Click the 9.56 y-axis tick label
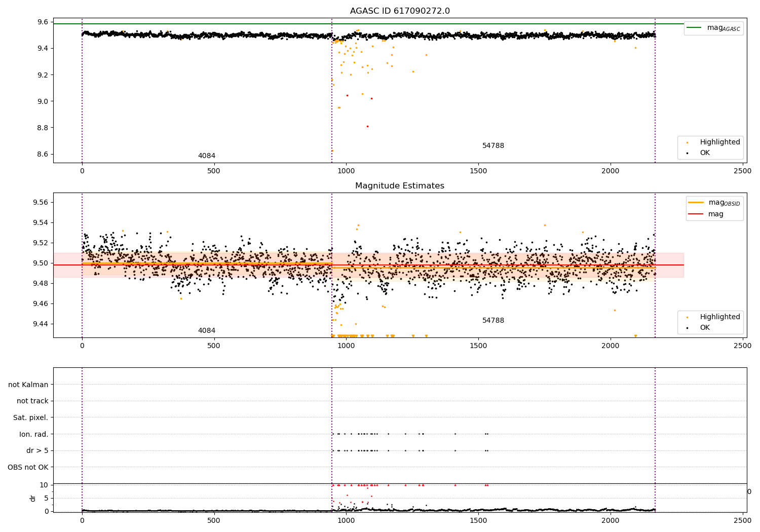Image resolution: width=760 pixels, height=532 pixels. [x=40, y=202]
